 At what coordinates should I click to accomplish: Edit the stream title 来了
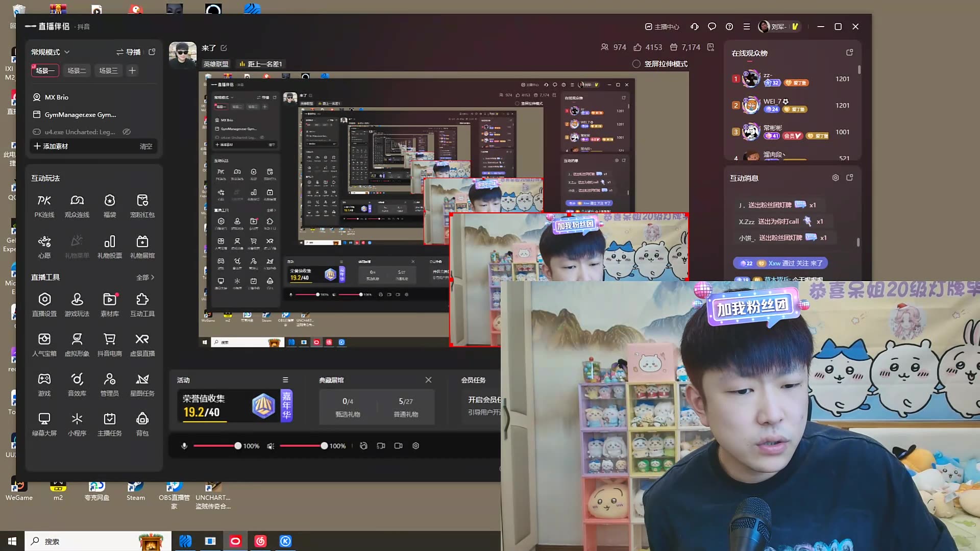224,48
